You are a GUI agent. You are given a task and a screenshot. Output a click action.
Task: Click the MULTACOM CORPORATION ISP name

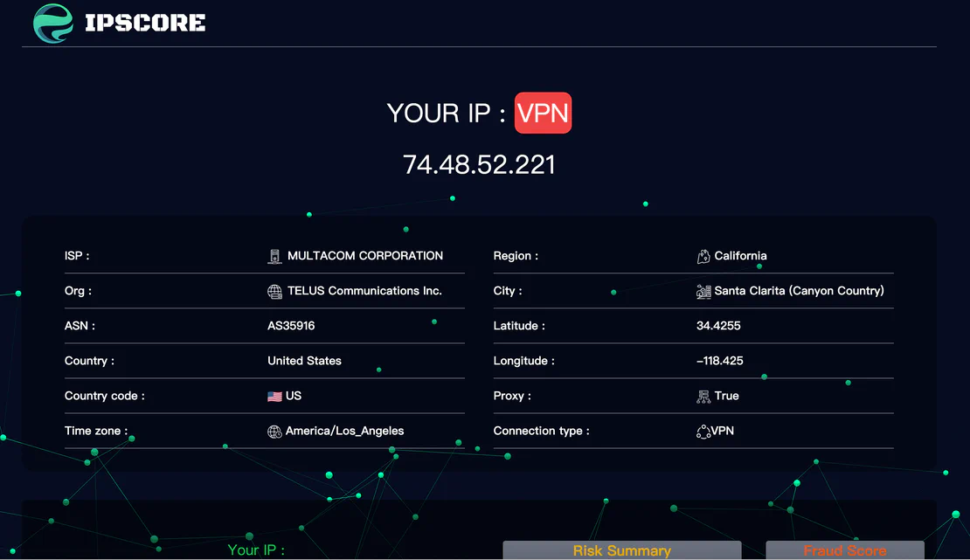(364, 255)
